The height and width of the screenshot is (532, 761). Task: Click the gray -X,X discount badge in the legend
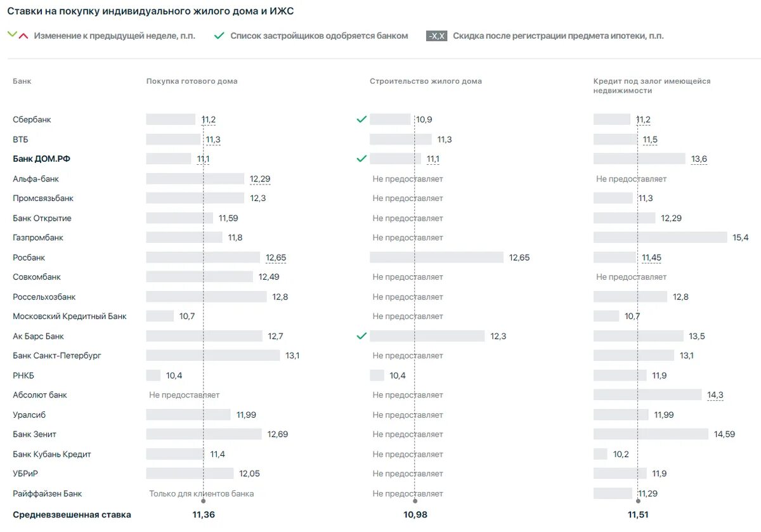436,36
